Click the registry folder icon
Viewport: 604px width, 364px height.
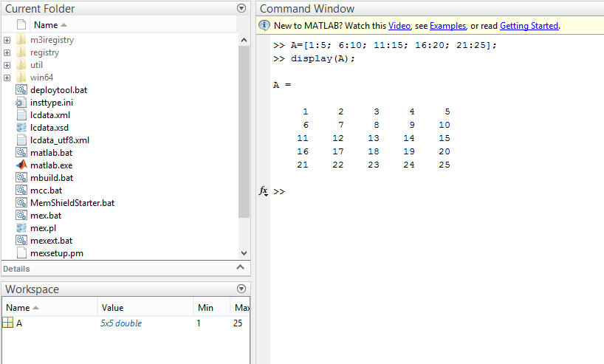(21, 52)
